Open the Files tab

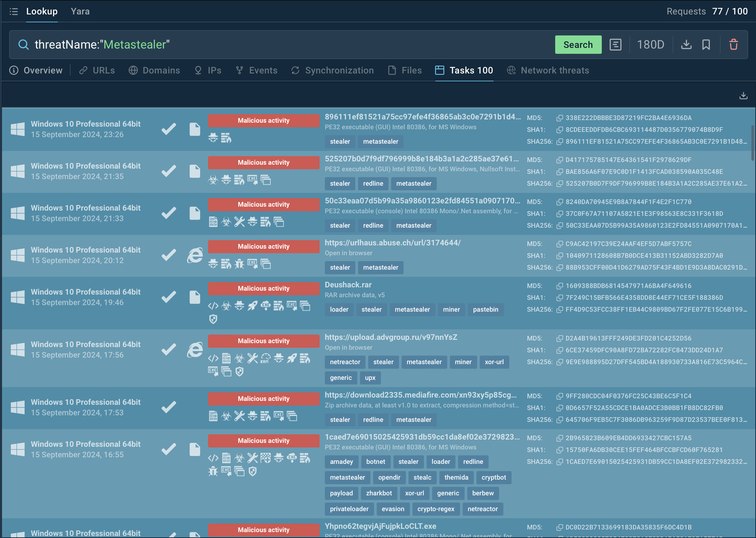point(405,70)
